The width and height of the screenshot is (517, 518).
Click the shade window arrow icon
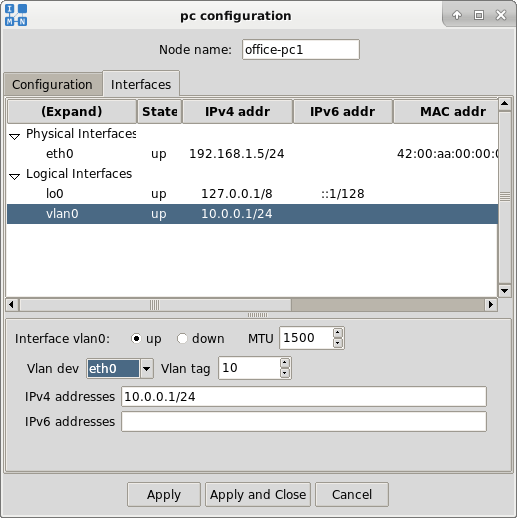[x=457, y=15]
